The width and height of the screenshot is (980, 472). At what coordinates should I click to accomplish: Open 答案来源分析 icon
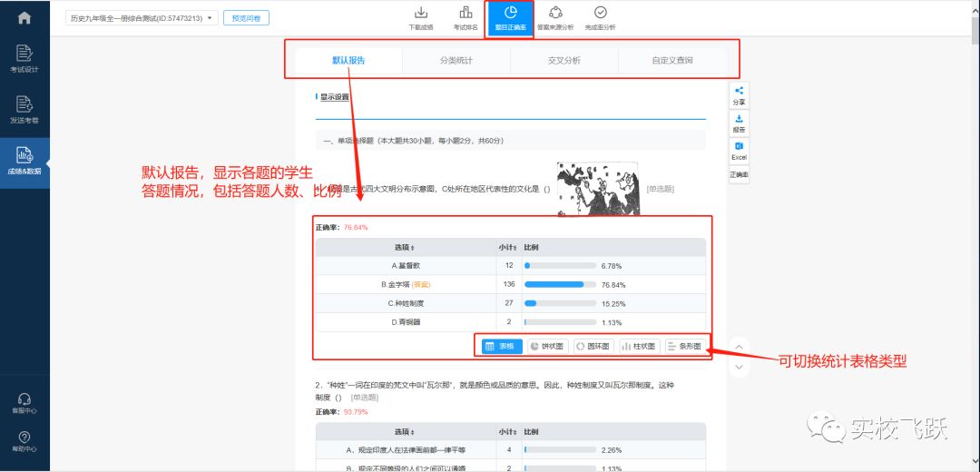coord(555,18)
